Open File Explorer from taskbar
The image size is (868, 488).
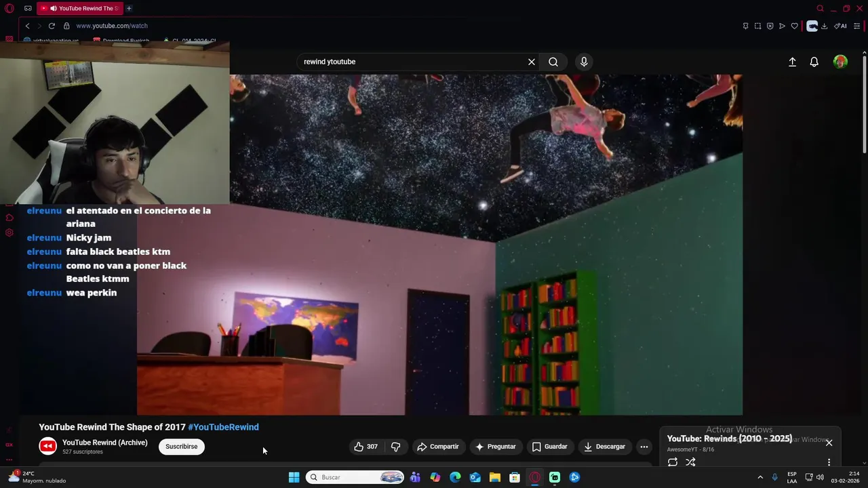coord(495,477)
